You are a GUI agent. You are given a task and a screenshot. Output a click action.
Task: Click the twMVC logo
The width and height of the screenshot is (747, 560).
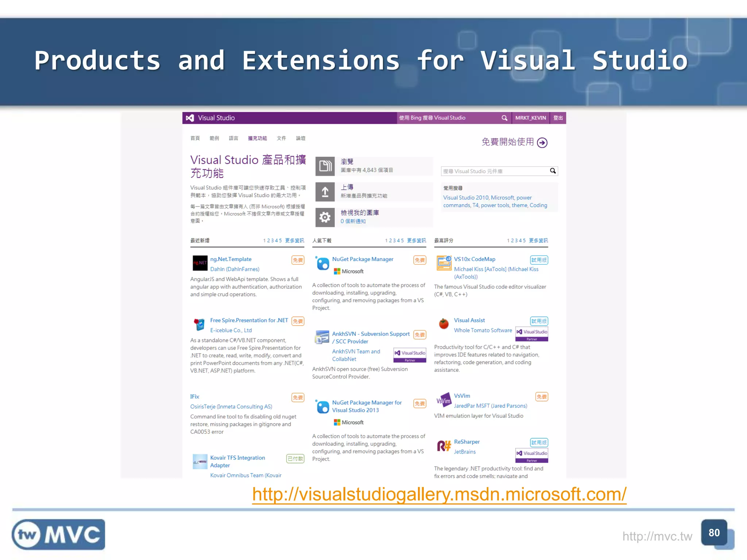coord(58,534)
